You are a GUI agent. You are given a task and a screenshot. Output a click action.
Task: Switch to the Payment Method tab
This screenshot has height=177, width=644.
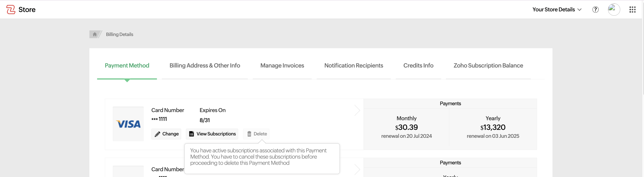[127, 66]
